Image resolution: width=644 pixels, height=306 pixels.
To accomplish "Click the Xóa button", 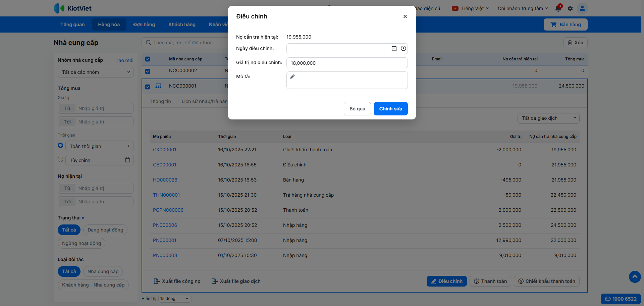I will point(576,43).
